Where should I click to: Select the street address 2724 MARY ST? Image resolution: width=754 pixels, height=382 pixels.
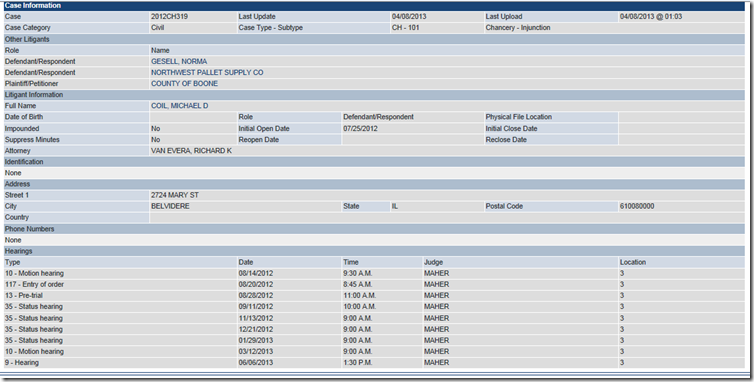pos(175,195)
